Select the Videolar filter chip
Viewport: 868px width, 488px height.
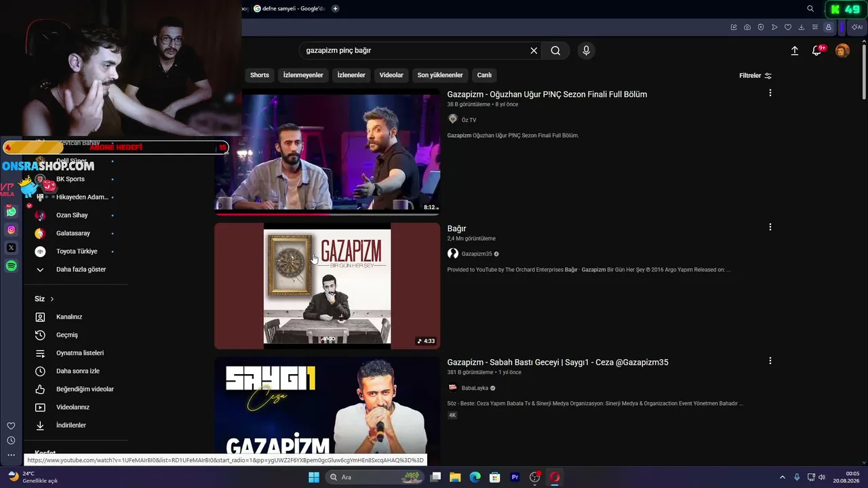(391, 75)
